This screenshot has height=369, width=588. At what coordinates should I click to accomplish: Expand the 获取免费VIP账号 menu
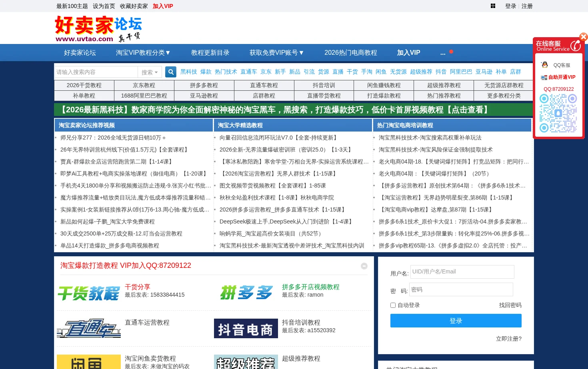tap(277, 53)
